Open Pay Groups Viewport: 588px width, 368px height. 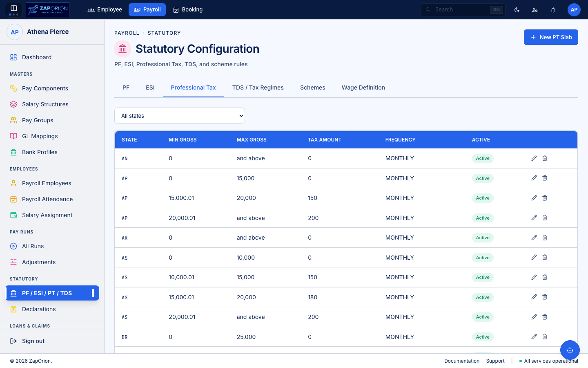[52, 120]
